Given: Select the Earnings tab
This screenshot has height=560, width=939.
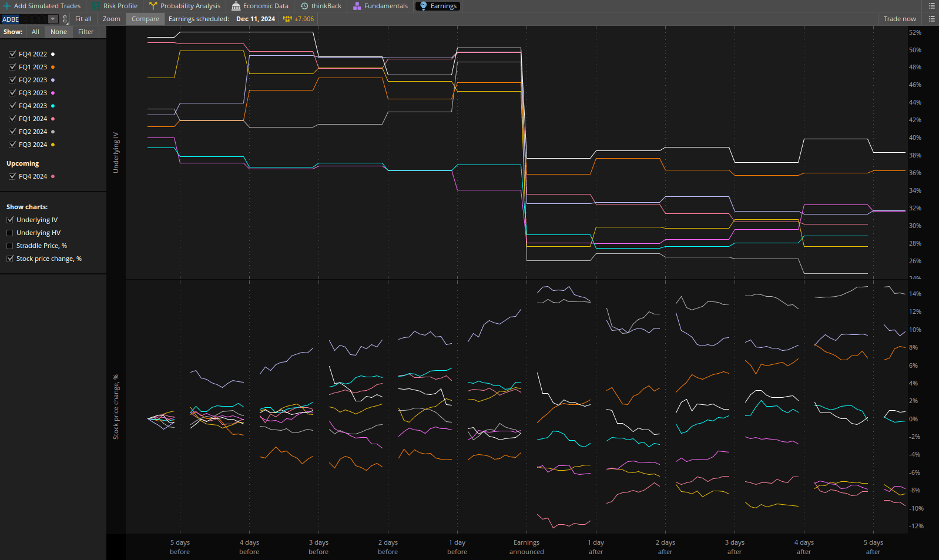Looking at the screenshot, I should tap(438, 6).
